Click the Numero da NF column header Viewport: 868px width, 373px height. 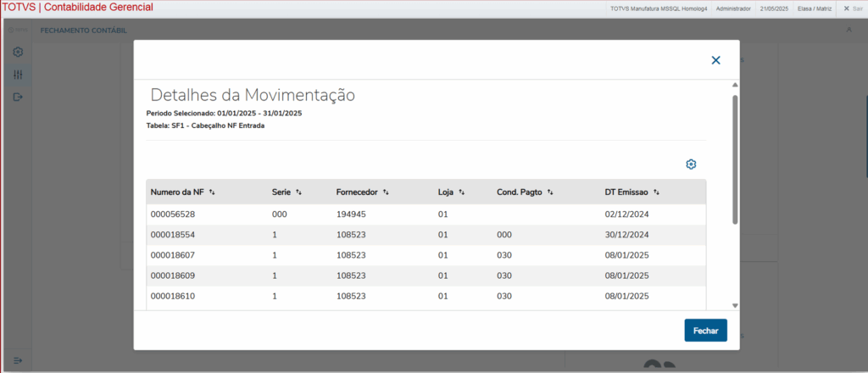click(x=177, y=192)
